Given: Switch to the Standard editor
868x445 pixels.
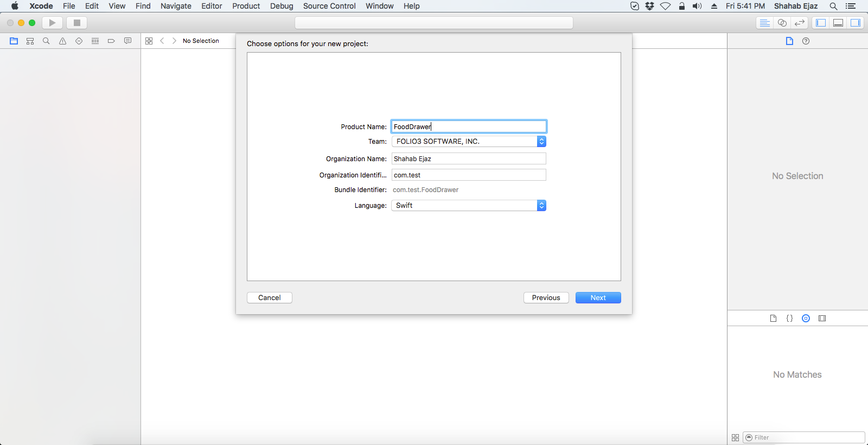Looking at the screenshot, I should click(765, 23).
